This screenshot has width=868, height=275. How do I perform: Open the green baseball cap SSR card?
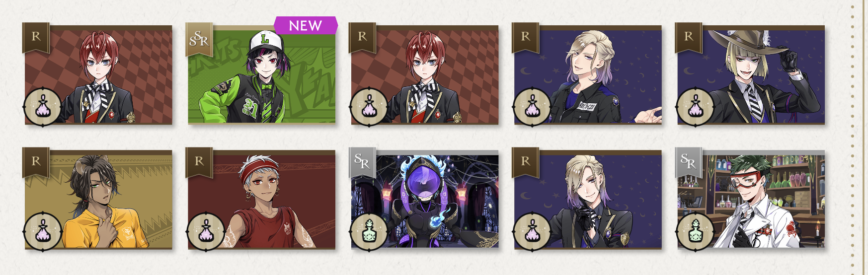point(262,74)
